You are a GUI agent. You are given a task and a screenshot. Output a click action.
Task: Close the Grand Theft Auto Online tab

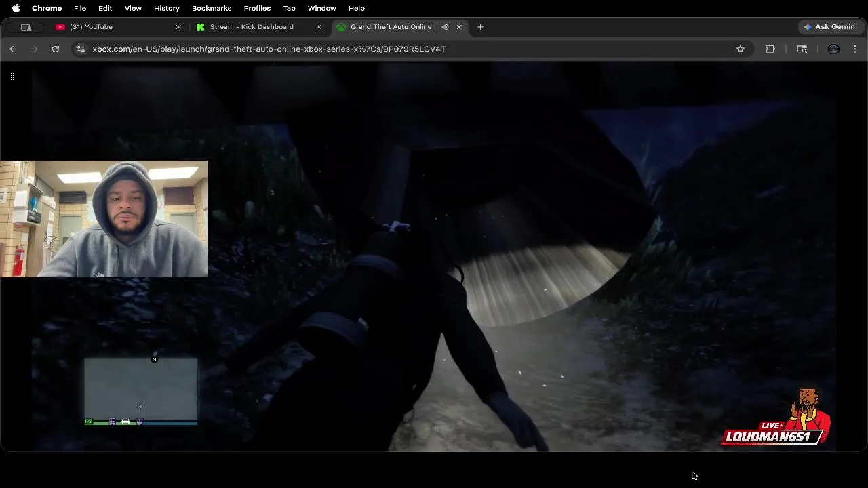click(459, 27)
